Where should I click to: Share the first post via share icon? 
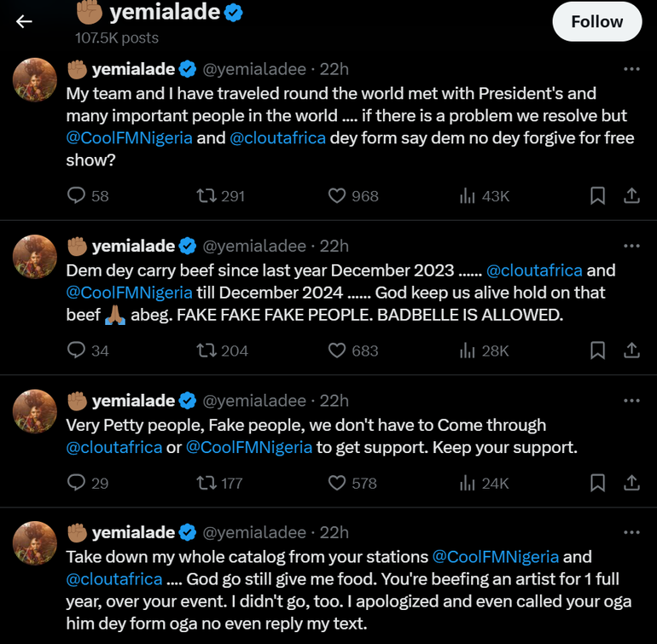tap(631, 196)
